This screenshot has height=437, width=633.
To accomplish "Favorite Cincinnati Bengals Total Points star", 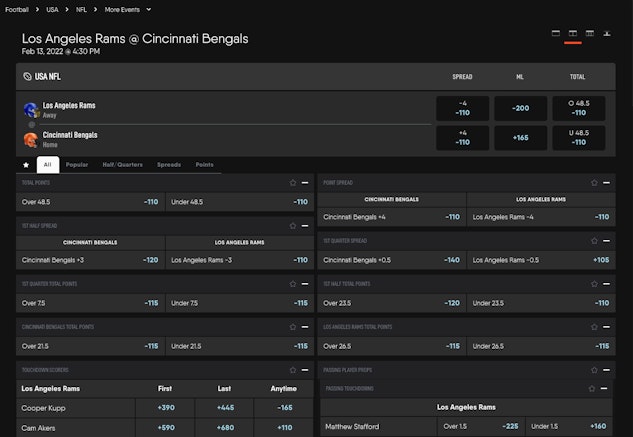I will [293, 327].
